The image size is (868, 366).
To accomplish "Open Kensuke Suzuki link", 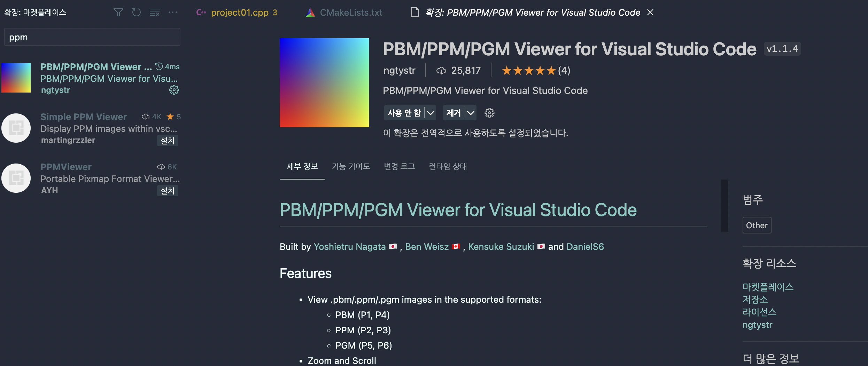I will pyautogui.click(x=501, y=247).
